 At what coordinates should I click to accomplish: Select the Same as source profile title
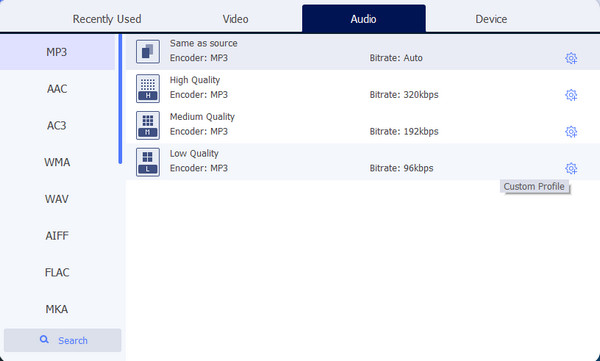[204, 43]
